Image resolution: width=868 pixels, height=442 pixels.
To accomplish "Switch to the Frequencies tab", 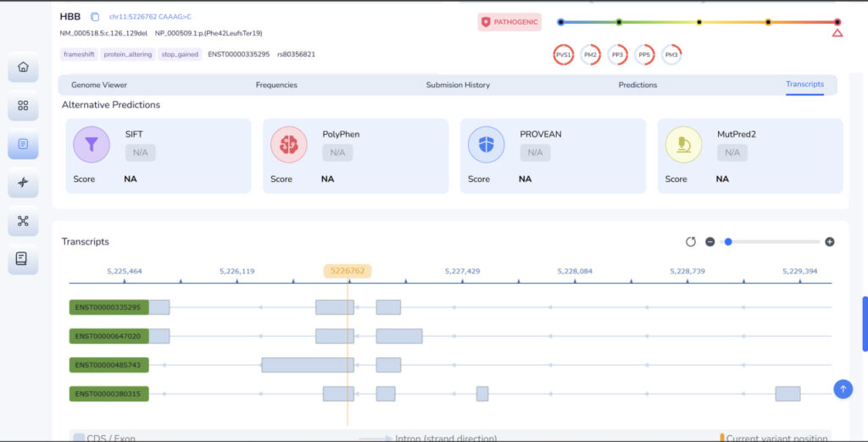I will (276, 86).
